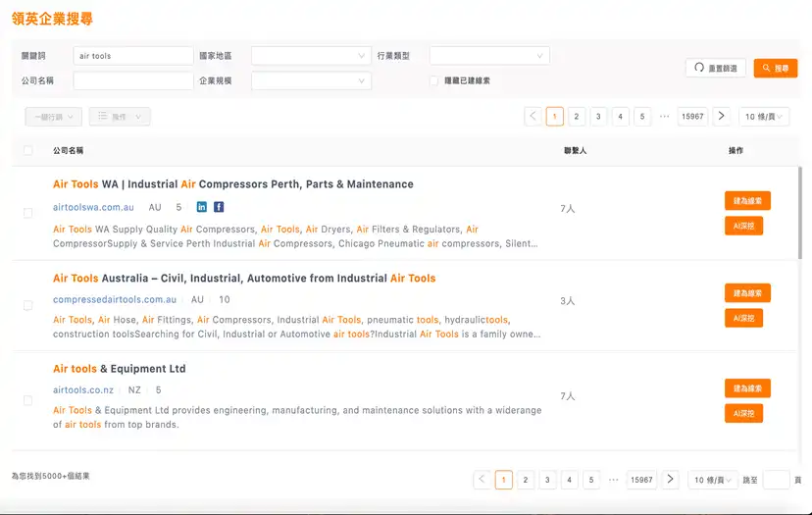Go to next page in bottom pagination
Image resolution: width=812 pixels, height=515 pixels.
point(671,480)
